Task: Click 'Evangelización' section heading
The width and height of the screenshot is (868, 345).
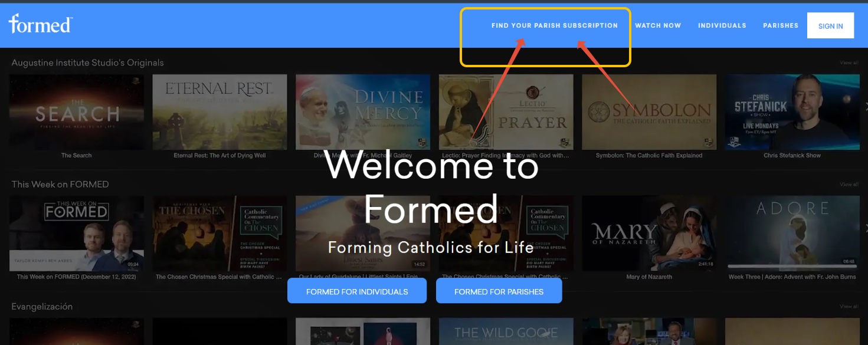Action: pos(42,307)
